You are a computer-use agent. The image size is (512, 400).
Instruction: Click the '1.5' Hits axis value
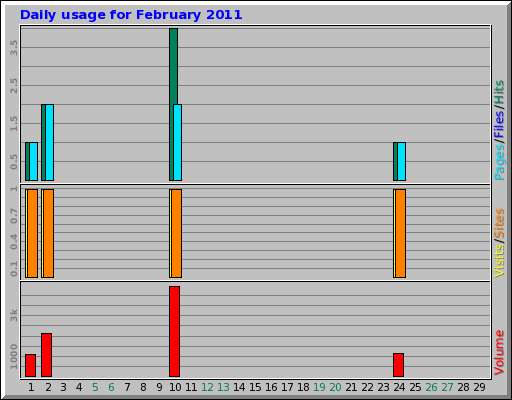click(14, 124)
